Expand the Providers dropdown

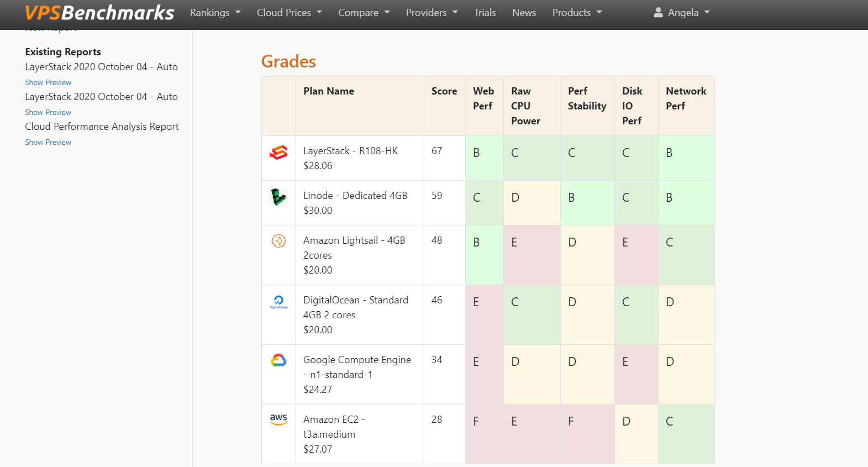pos(432,13)
